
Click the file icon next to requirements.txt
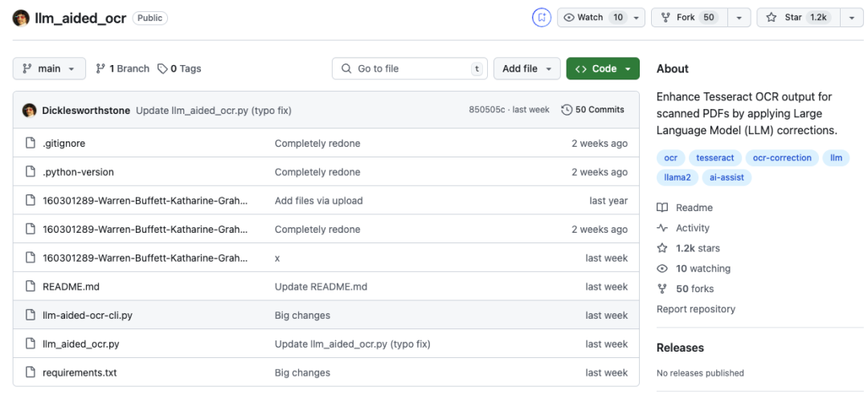(x=30, y=373)
